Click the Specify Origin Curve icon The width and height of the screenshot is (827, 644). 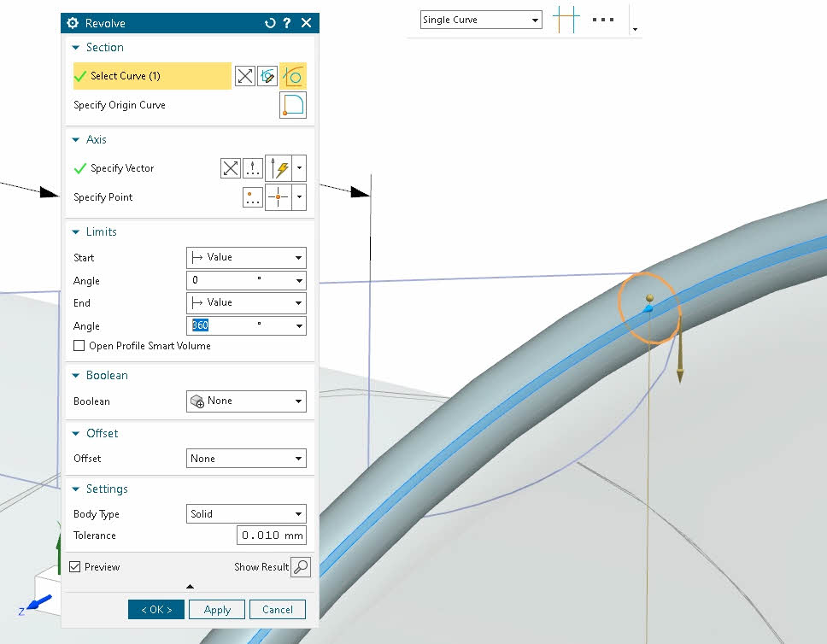(293, 105)
